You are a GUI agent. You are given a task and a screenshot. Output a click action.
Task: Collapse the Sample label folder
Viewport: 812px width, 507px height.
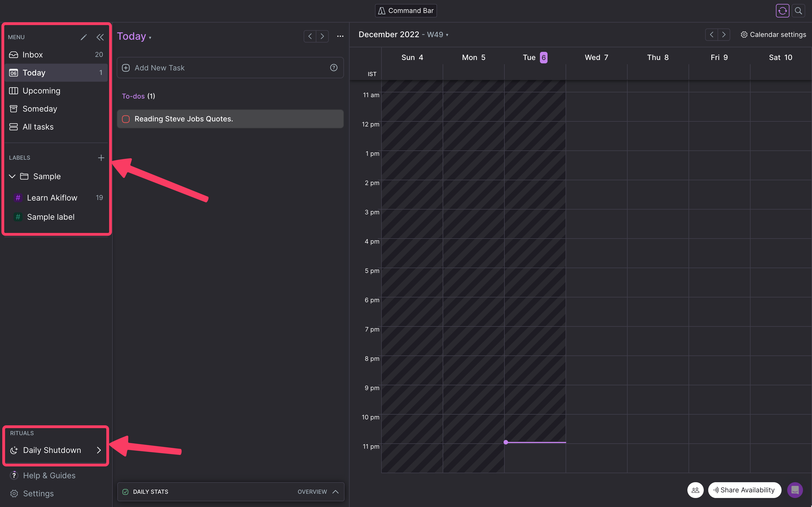pos(12,176)
